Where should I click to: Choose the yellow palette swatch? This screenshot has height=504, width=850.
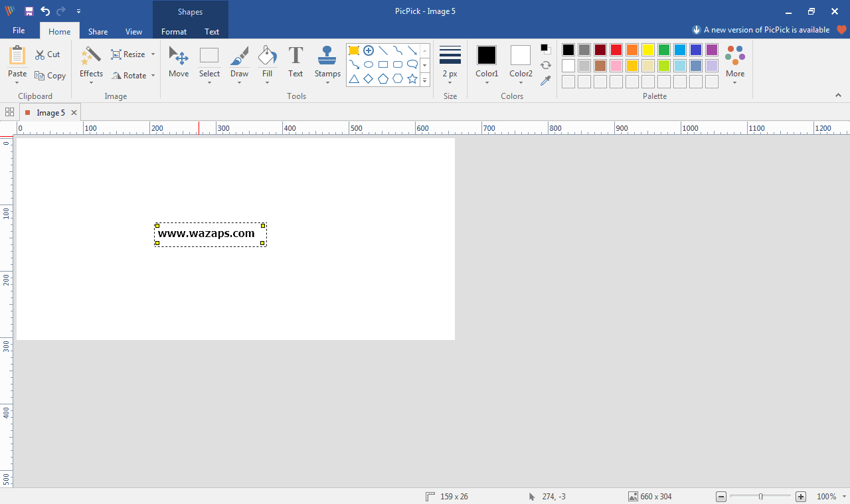tap(648, 50)
